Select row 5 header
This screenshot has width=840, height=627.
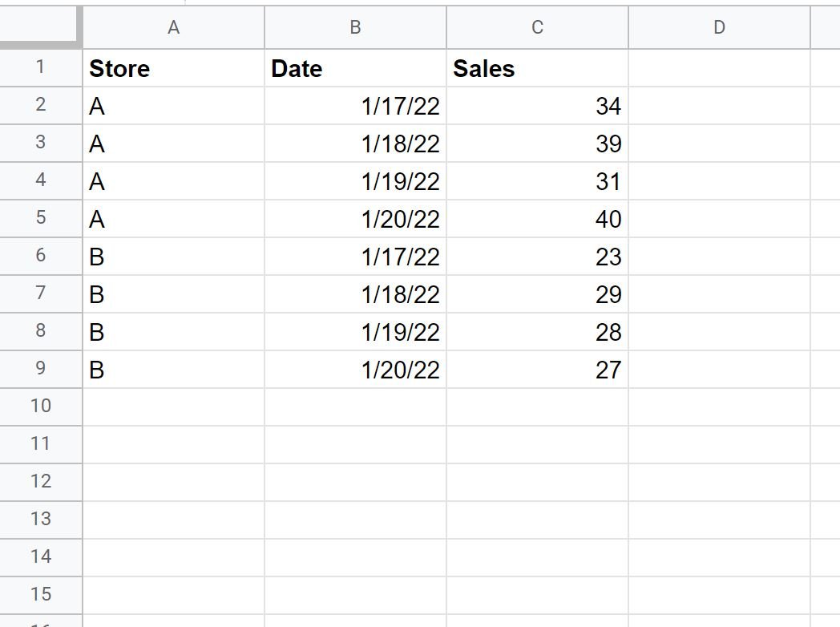[x=41, y=218]
